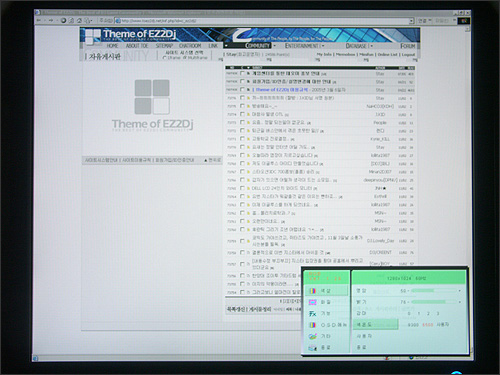Click the Internet Explorer logo in toolbar
The height and width of the screenshot is (375, 500).
coord(464,21)
